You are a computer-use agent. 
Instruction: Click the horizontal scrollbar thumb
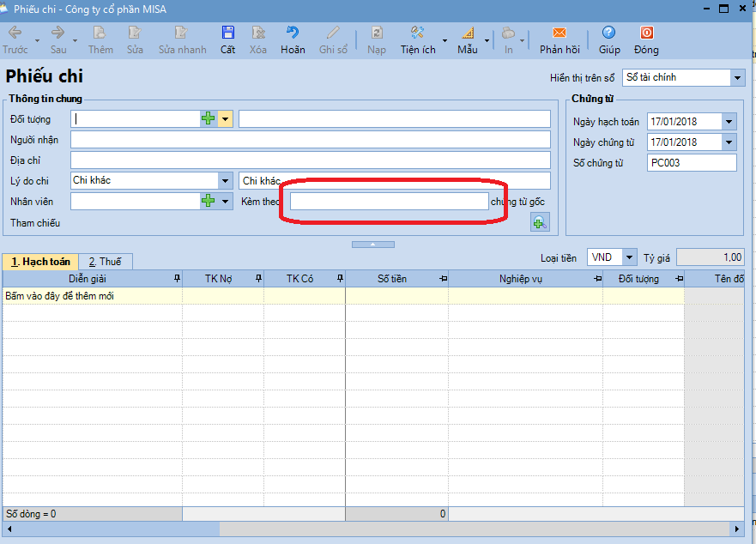pos(118,529)
